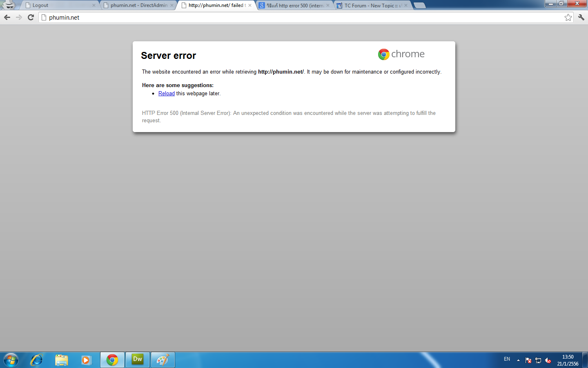Viewport: 588px width, 368px height.
Task: Go back to the previous page
Action: point(7,17)
